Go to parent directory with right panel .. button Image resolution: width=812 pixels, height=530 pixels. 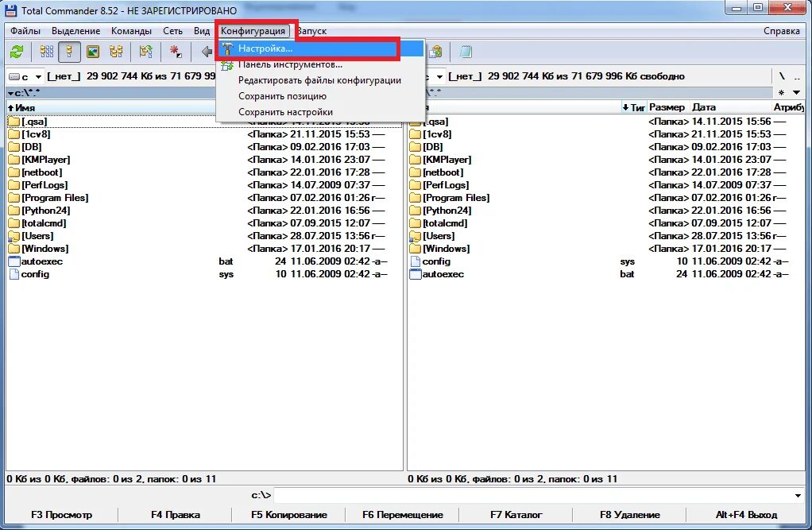coord(797,76)
